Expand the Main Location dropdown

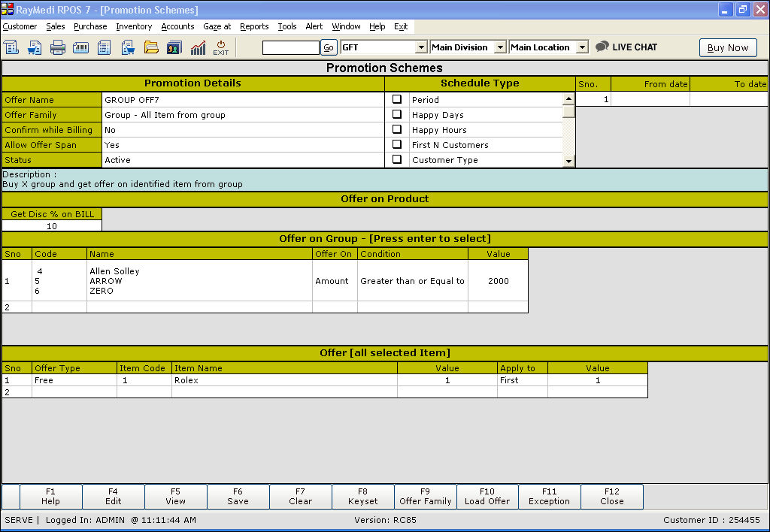[x=581, y=47]
